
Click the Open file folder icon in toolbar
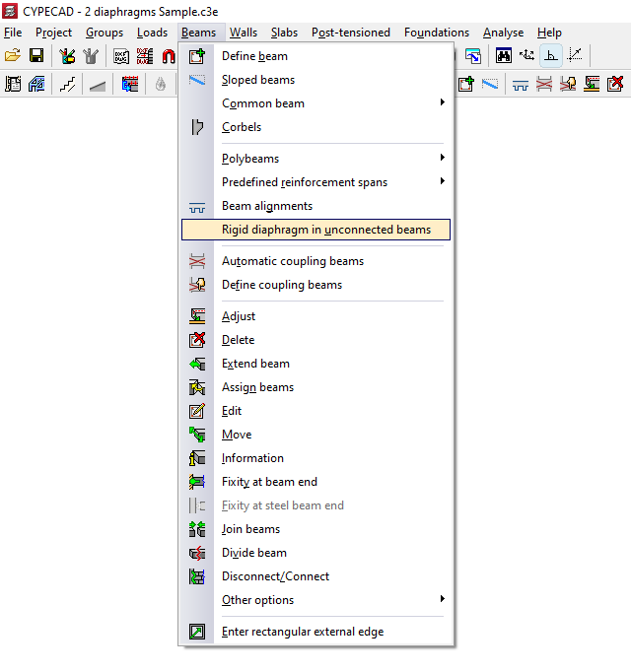coord(13,56)
